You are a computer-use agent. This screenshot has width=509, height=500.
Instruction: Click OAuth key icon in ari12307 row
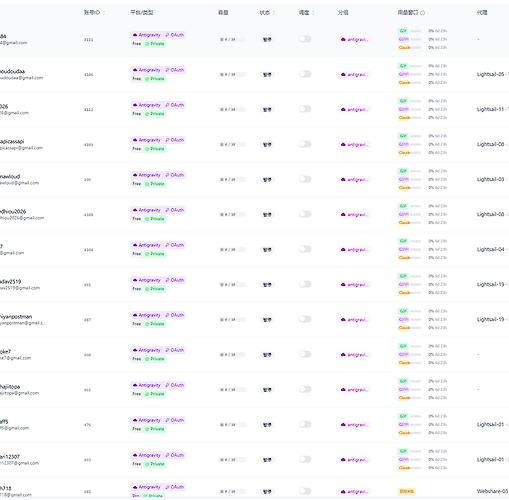tap(167, 455)
